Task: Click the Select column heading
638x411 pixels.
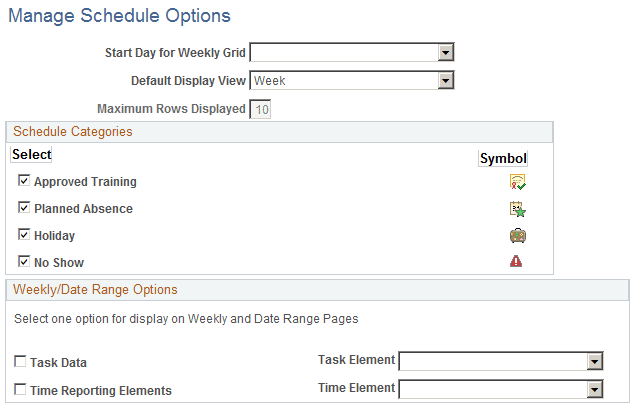Action: pyautogui.click(x=32, y=155)
